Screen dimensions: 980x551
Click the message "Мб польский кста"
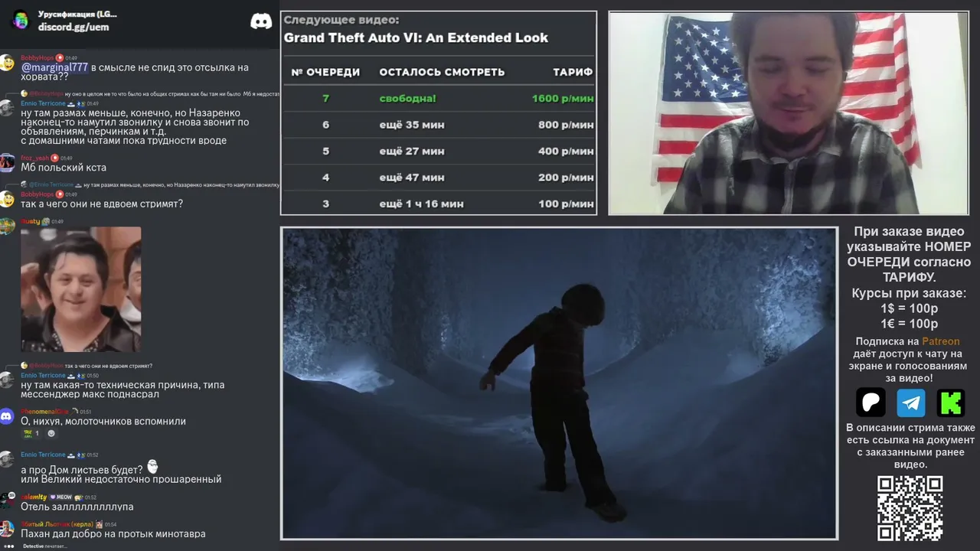[x=64, y=168]
